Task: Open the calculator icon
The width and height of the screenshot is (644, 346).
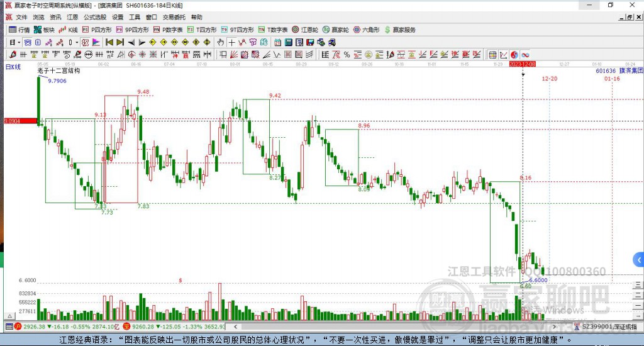Action: (x=288, y=42)
